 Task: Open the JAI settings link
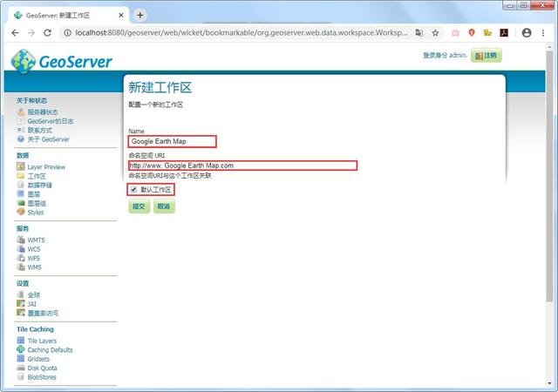(x=31, y=304)
